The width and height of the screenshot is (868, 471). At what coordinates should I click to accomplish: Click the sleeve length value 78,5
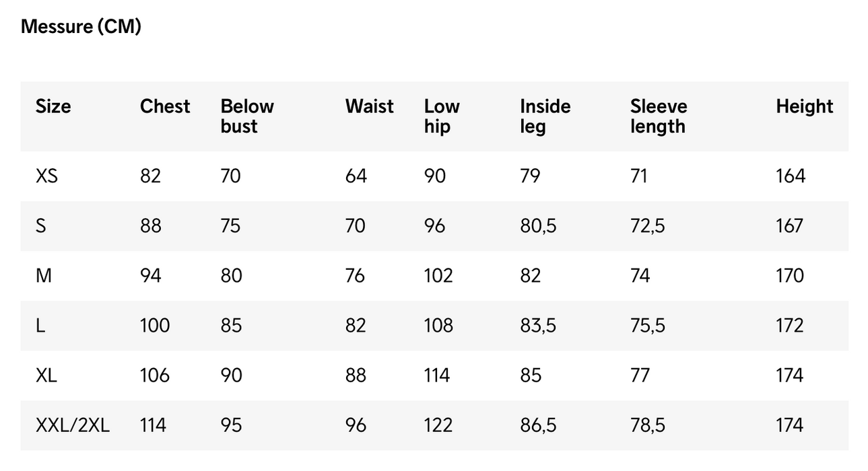(648, 425)
